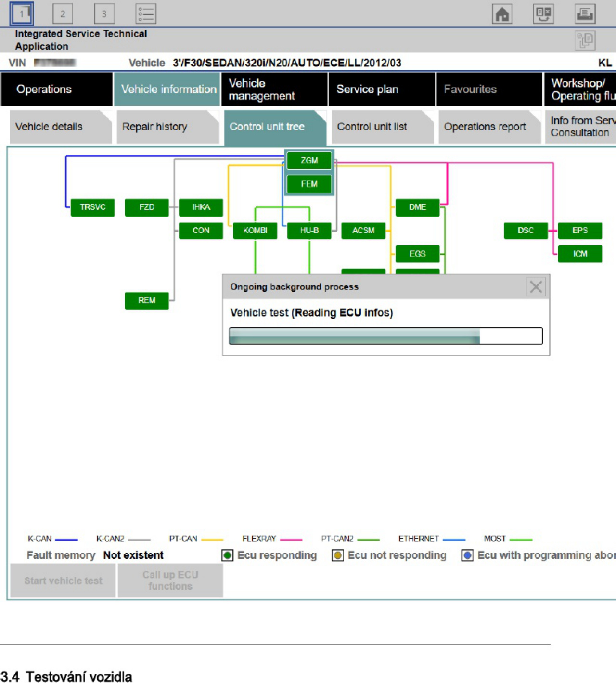This screenshot has width=616, height=683.
Task: Select the HU-B control unit
Action: (309, 231)
